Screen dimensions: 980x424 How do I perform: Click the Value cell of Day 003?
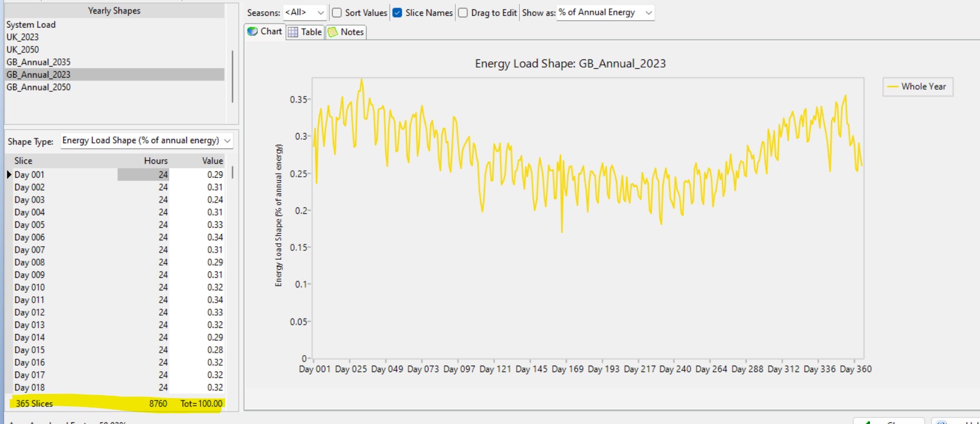pyautogui.click(x=197, y=200)
